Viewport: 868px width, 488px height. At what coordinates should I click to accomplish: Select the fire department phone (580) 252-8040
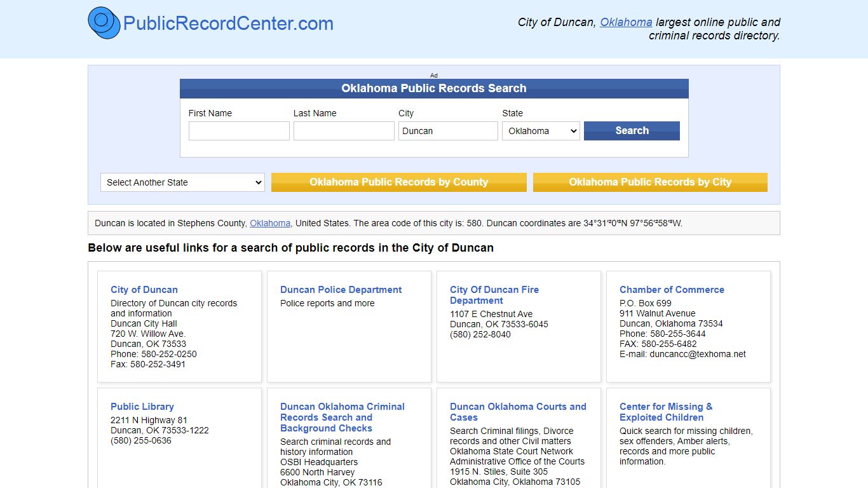480,334
